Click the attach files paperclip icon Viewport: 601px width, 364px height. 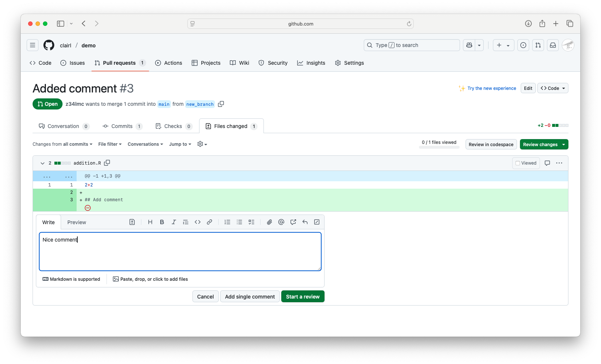tap(269, 222)
